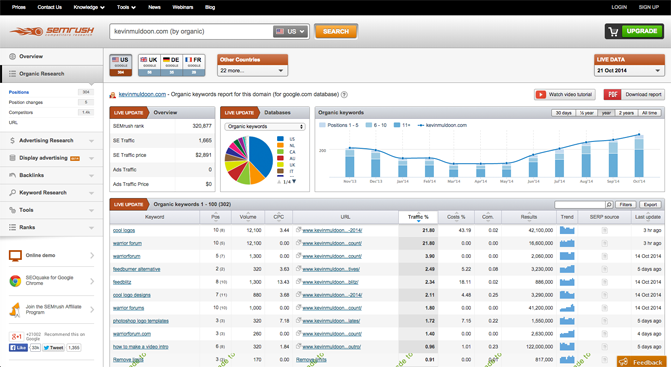The height and width of the screenshot is (367, 671).
Task: Click the Twitter Tweet button
Action: pos(53,348)
